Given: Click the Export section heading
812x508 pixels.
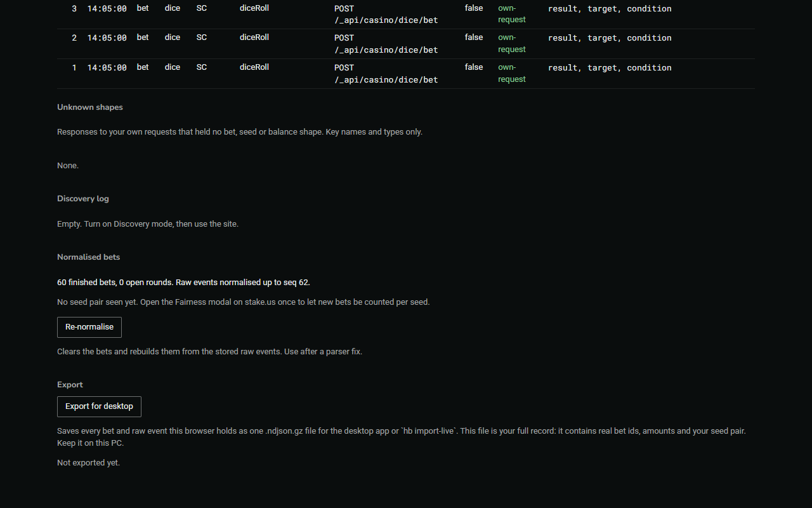Looking at the screenshot, I should [70, 385].
